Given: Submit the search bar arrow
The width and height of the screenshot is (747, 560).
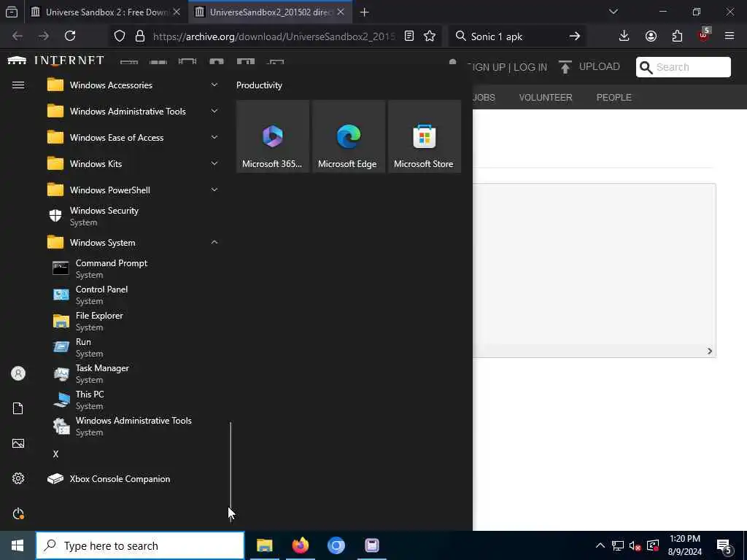Looking at the screenshot, I should pos(575,36).
